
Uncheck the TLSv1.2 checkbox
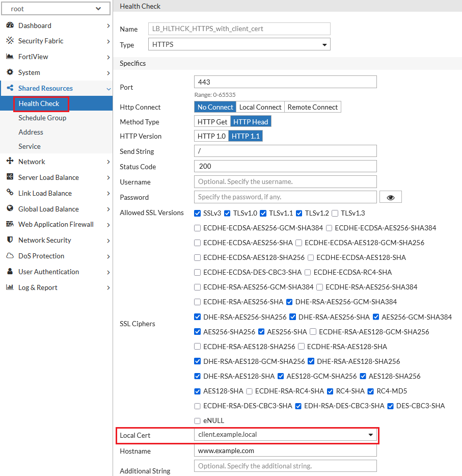tap(299, 214)
